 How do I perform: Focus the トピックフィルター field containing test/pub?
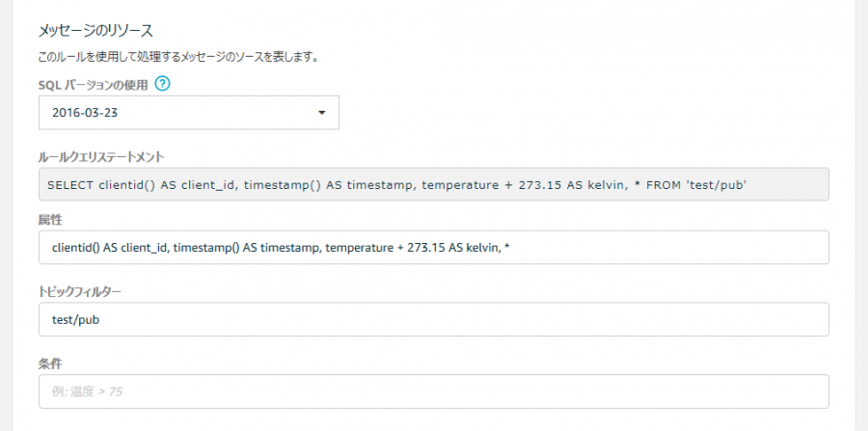[x=433, y=319]
